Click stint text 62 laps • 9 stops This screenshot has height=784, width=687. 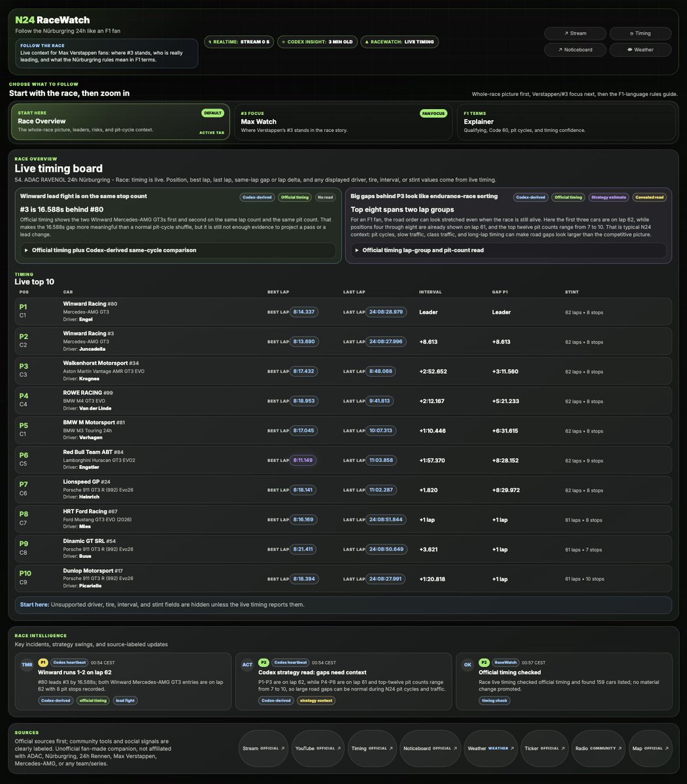pyautogui.click(x=583, y=461)
